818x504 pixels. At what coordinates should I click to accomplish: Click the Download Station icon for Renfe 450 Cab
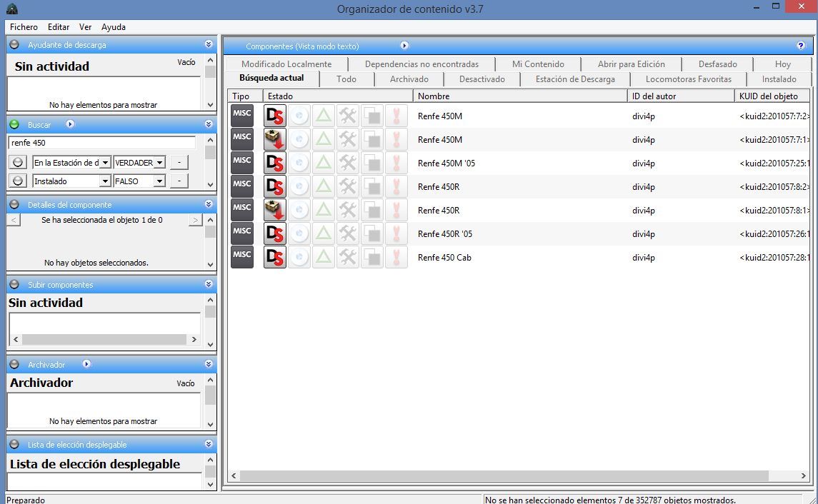275,257
